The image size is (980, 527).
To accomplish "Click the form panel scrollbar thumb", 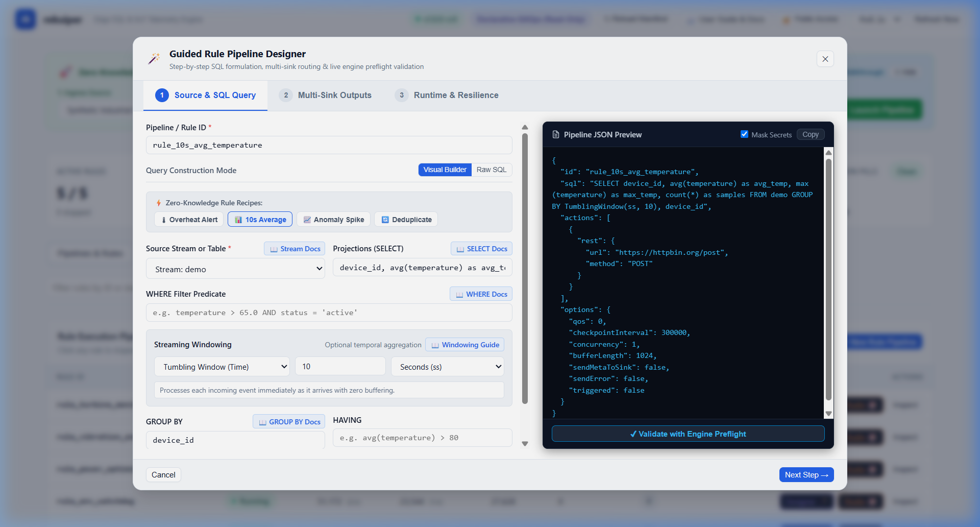I will coord(525,269).
